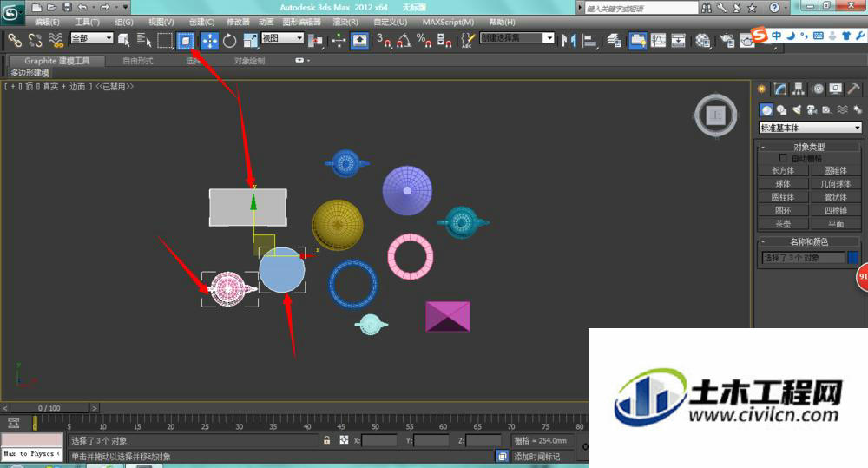The image size is (868, 468).
Task: Click the Align tool icon
Action: tap(590, 41)
